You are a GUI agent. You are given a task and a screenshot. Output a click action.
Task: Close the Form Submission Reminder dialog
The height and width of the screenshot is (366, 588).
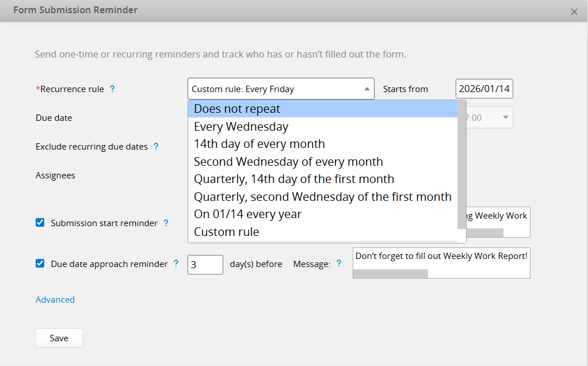coord(574,12)
